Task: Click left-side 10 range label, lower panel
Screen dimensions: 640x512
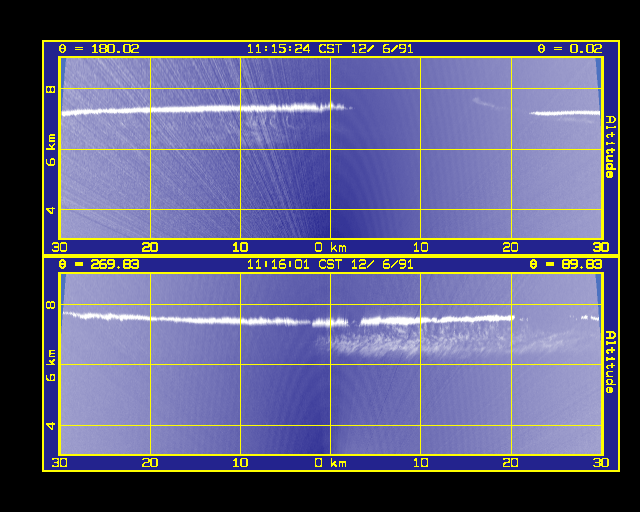Action: tap(240, 463)
